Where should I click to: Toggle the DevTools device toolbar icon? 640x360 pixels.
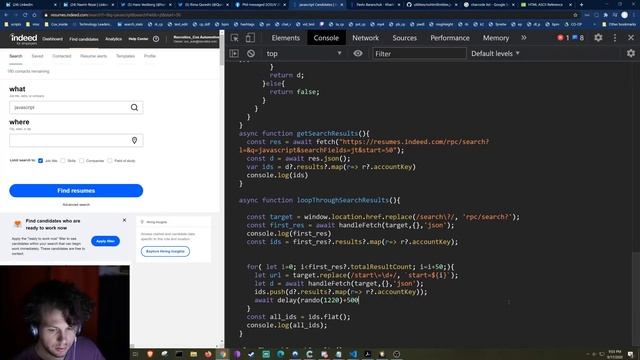coord(250,38)
